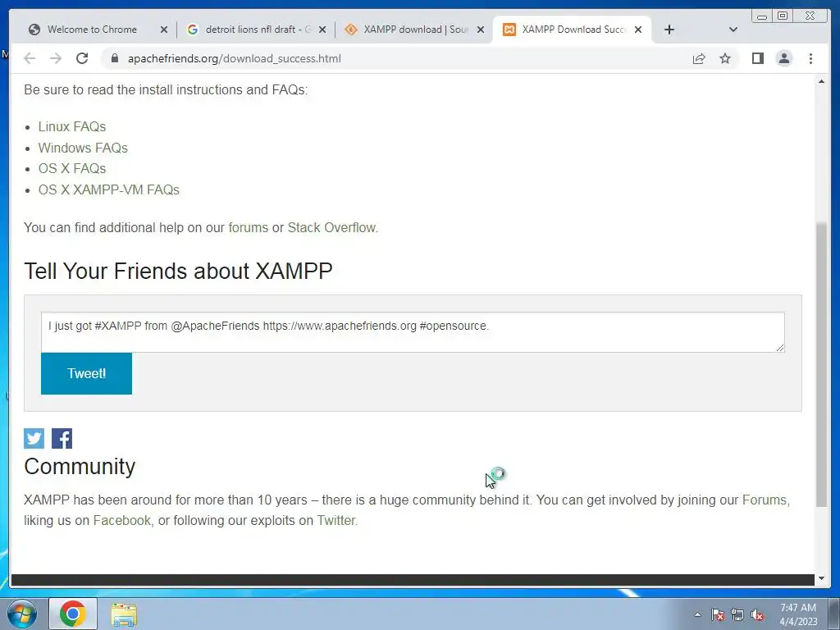Open the Chrome side panel
Viewport: 840px width, 630px height.
point(757,58)
